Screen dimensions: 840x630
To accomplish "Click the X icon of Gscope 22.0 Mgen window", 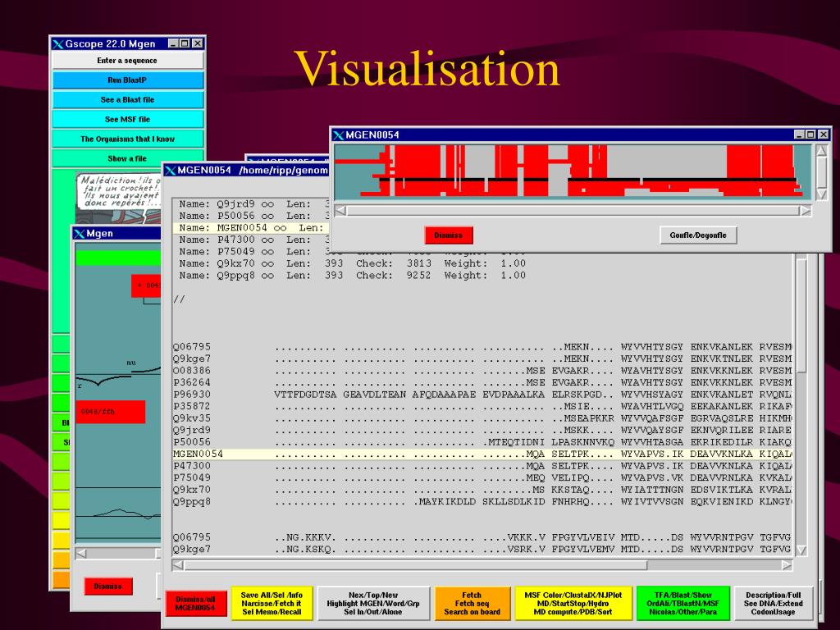I will pos(58,44).
